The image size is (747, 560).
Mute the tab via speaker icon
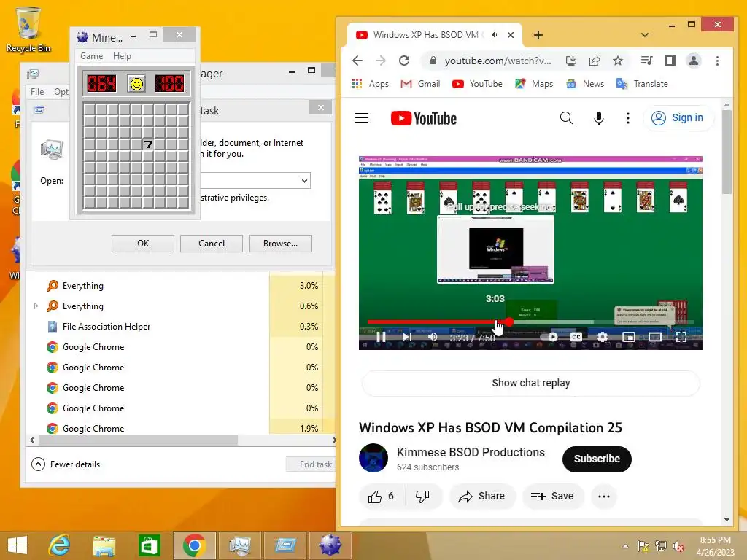(x=495, y=35)
